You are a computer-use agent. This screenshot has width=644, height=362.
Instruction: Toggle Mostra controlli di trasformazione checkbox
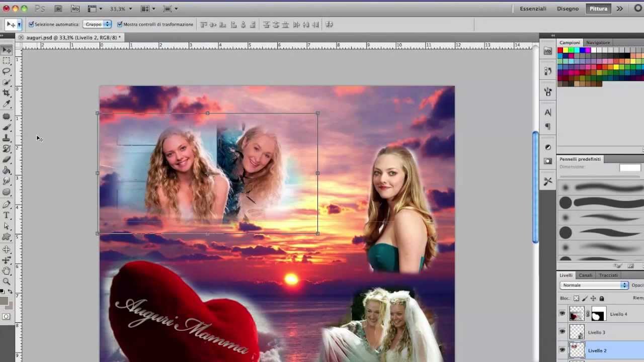tap(120, 24)
